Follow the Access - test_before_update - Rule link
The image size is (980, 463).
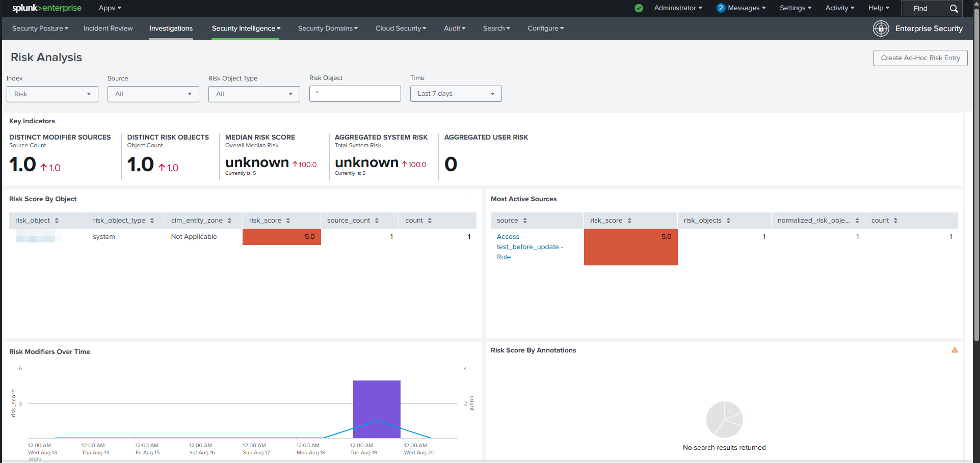click(x=529, y=247)
